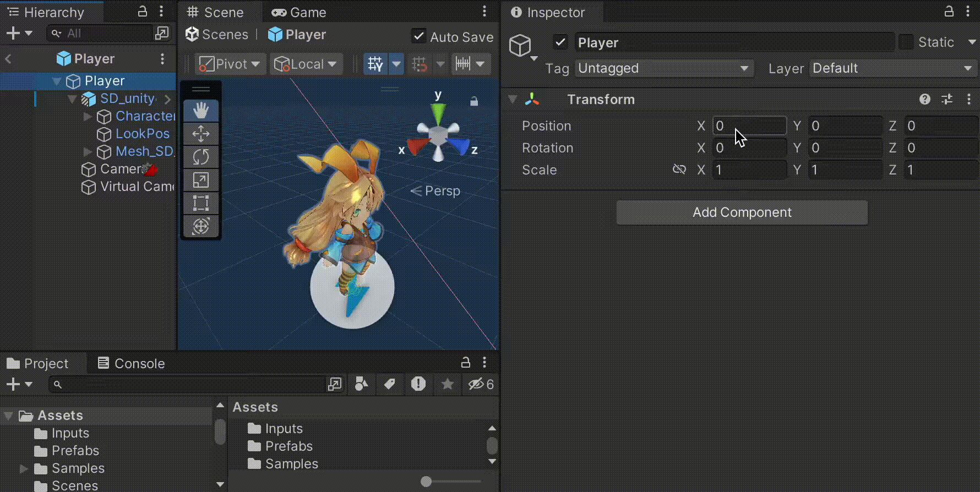Open the Tag dropdown showing Untagged
This screenshot has width=980, height=492.
[663, 68]
